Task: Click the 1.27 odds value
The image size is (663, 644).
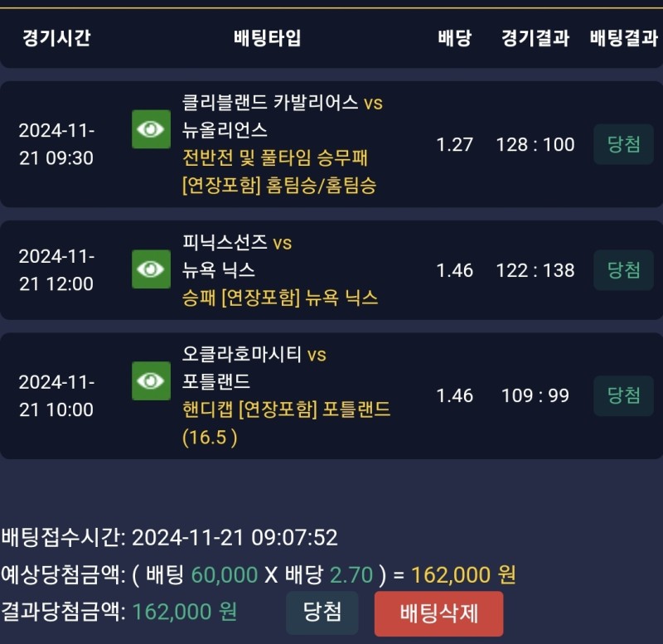Action: (x=454, y=144)
